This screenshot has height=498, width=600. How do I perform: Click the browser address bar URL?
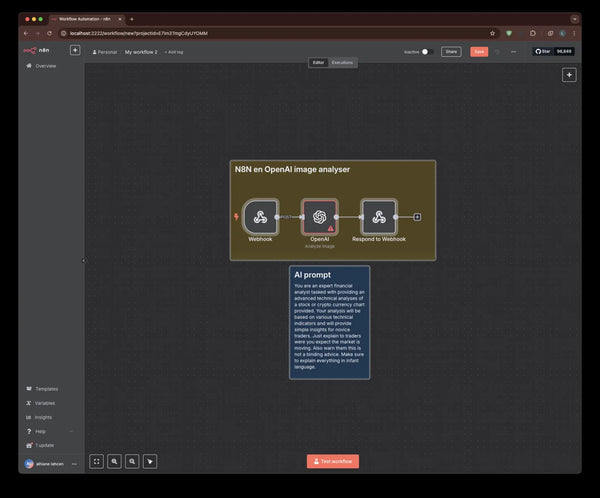pyautogui.click(x=139, y=33)
